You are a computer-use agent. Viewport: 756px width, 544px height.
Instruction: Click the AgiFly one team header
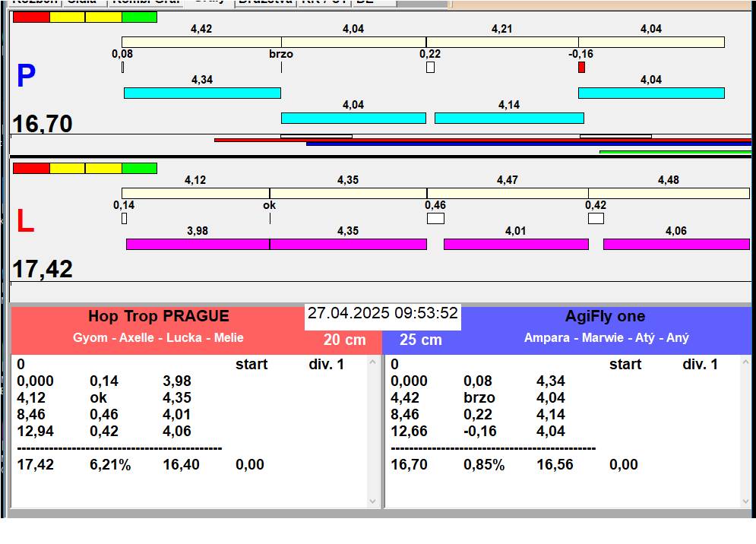[x=605, y=317]
